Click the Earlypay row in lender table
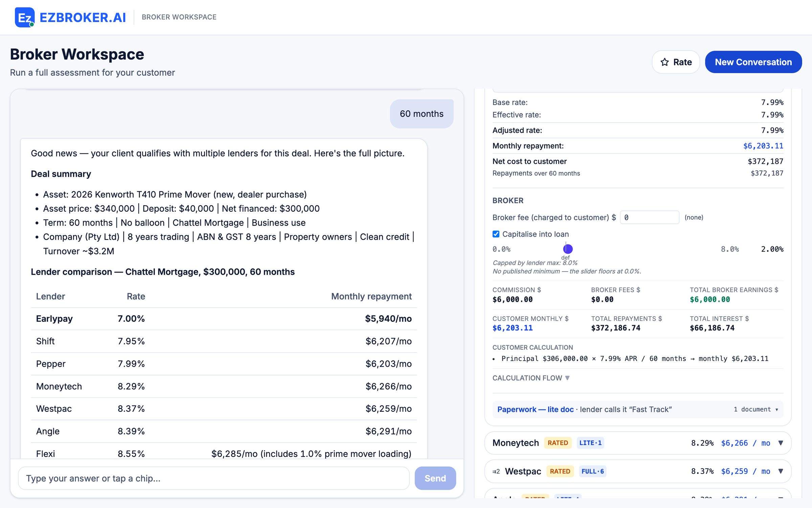This screenshot has height=508, width=812. coord(224,319)
